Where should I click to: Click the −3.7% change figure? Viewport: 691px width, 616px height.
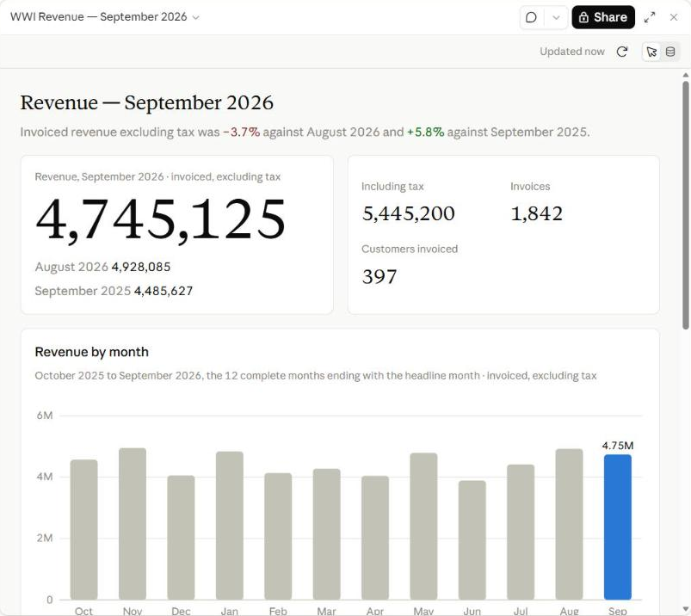click(x=241, y=132)
